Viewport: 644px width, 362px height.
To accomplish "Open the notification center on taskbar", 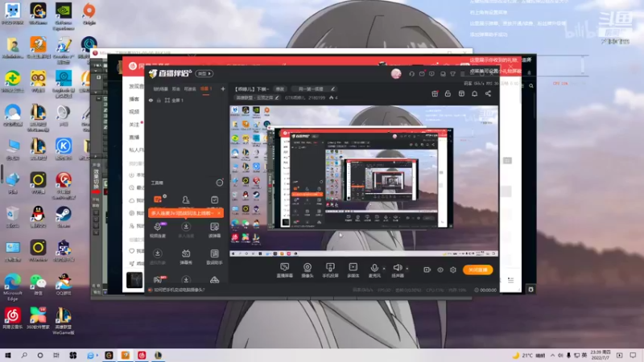I will click(x=633, y=355).
